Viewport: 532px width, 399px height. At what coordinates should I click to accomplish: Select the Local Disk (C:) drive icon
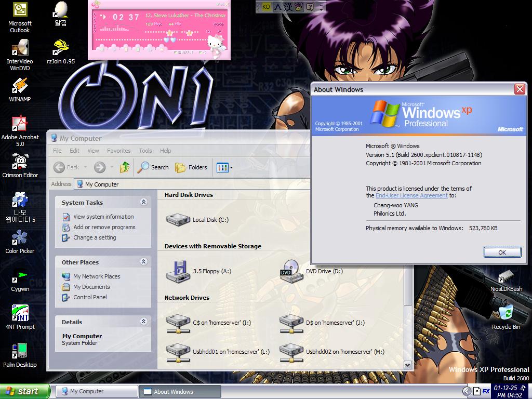[178, 220]
